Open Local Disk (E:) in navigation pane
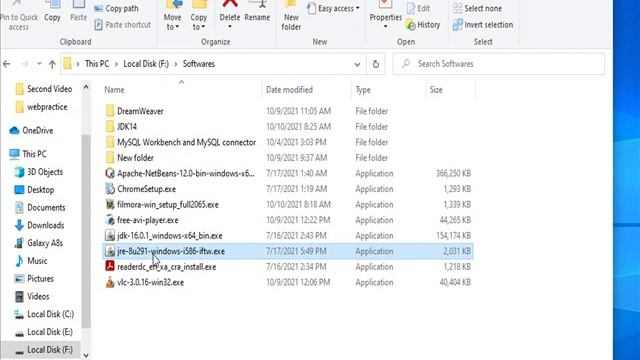The height and width of the screenshot is (360, 640). click(x=44, y=332)
